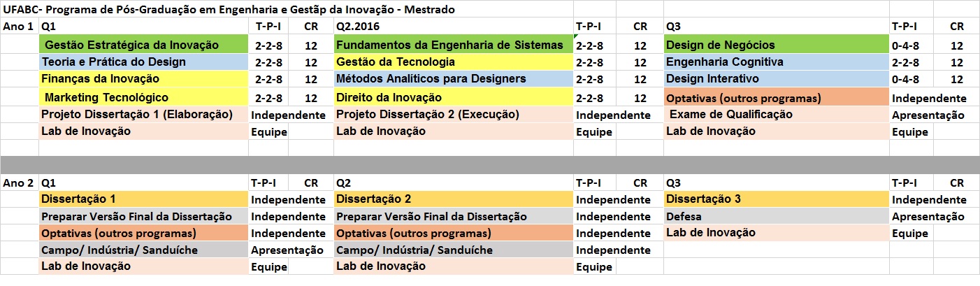
Task: Select the Gestão Estratégica da Inovação cell
Action: (x=144, y=45)
